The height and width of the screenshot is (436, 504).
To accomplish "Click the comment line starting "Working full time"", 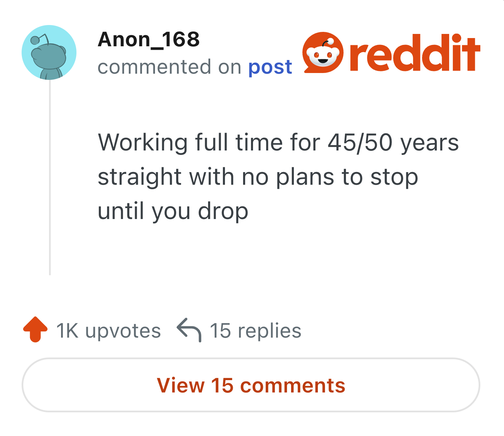I will (x=278, y=142).
